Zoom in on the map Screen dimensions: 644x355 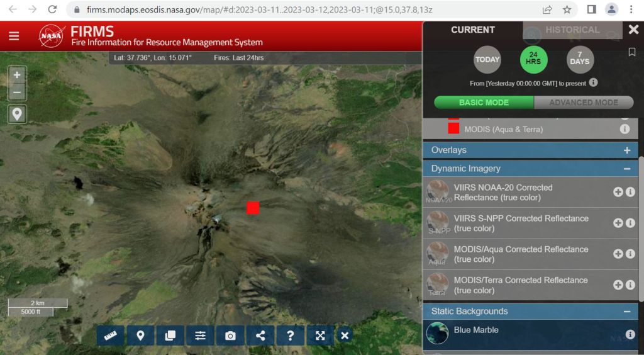[x=17, y=75]
